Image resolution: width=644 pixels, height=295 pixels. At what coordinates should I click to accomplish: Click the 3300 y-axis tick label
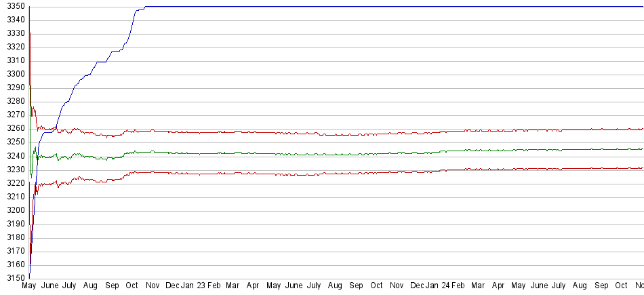(x=14, y=75)
